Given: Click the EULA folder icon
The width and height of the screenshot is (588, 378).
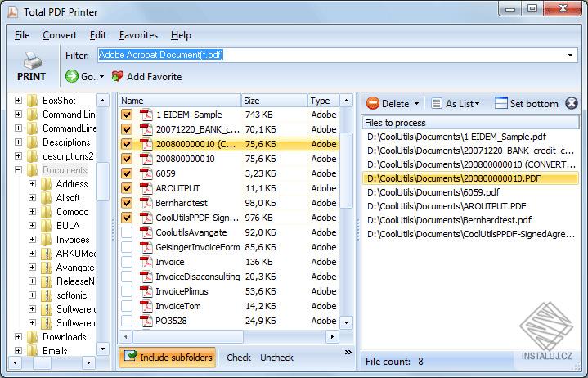Looking at the screenshot, I should pyautogui.click(x=46, y=226).
